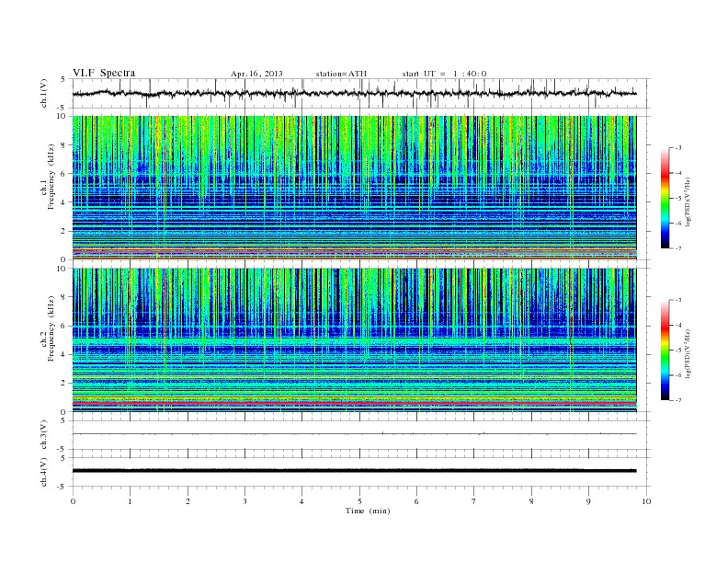Click the '3' minute tick label
728x563 pixels.
coord(245,501)
